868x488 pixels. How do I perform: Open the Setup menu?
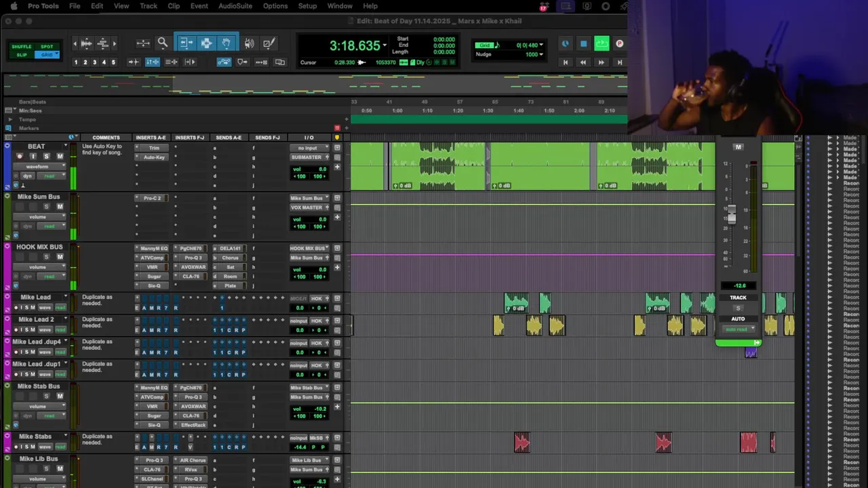pyautogui.click(x=307, y=6)
